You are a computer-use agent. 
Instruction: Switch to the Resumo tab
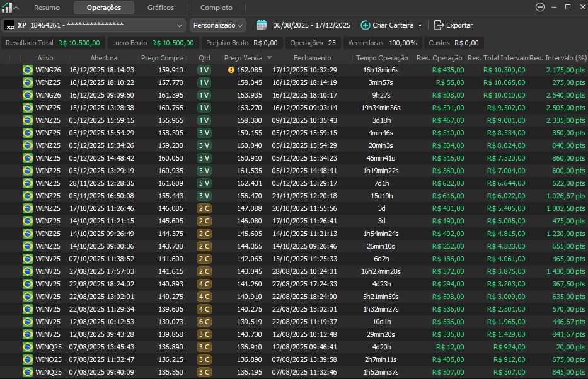pyautogui.click(x=47, y=8)
